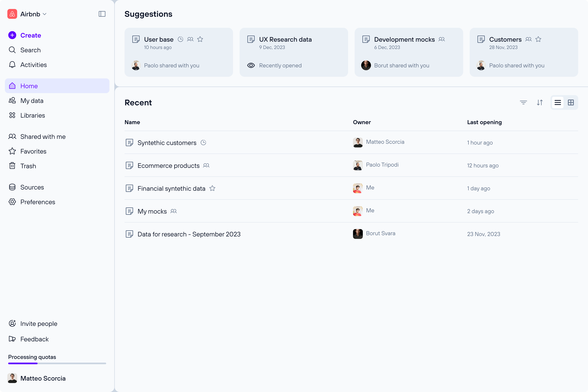Toggle star on Financial syntethic data row

212,188
